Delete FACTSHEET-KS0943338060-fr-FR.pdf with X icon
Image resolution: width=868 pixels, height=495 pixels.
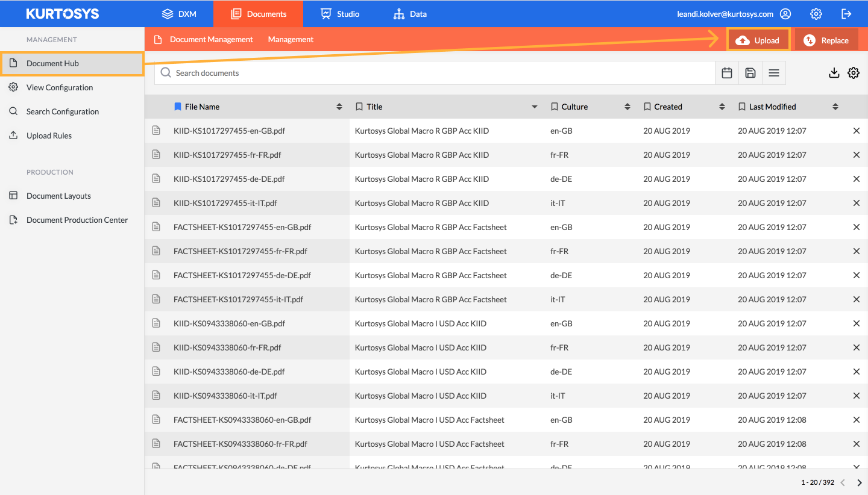click(857, 444)
